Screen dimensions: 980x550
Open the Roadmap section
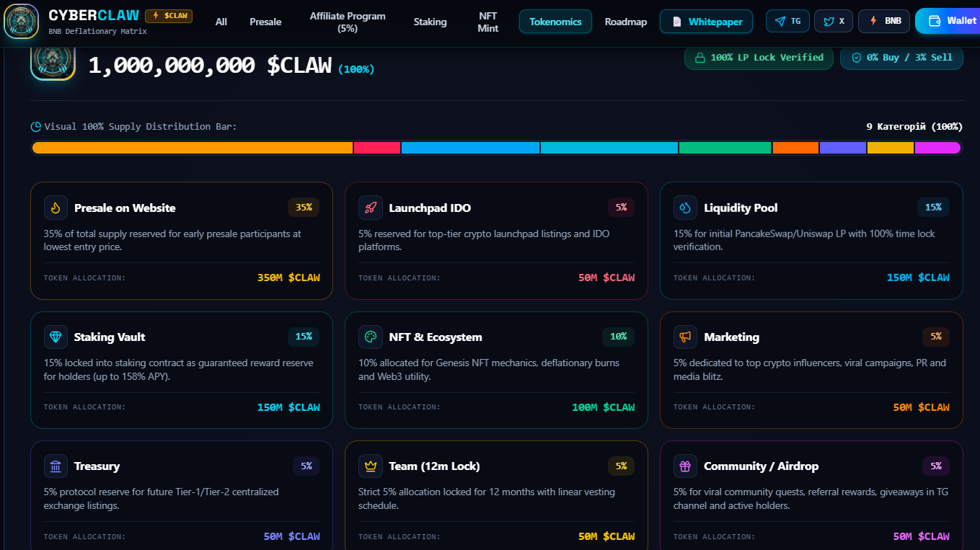[x=626, y=22]
